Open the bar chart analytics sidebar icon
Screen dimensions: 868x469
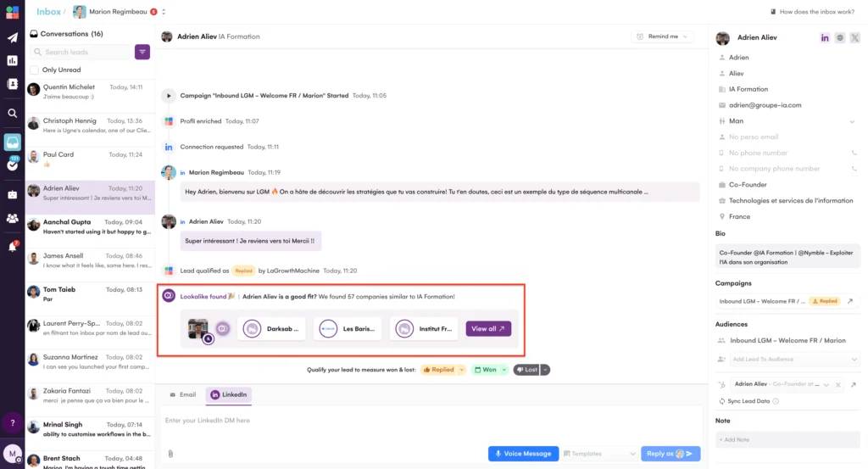[12, 61]
